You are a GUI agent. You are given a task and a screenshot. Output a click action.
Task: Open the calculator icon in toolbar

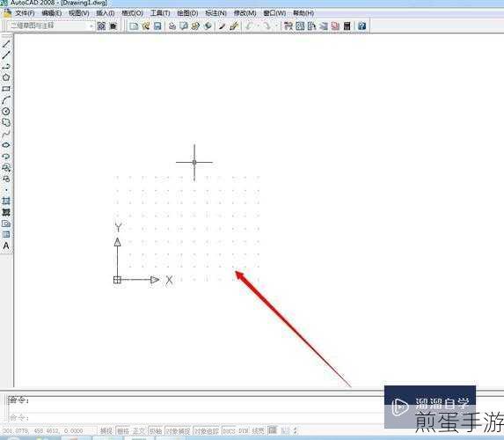tap(347, 26)
